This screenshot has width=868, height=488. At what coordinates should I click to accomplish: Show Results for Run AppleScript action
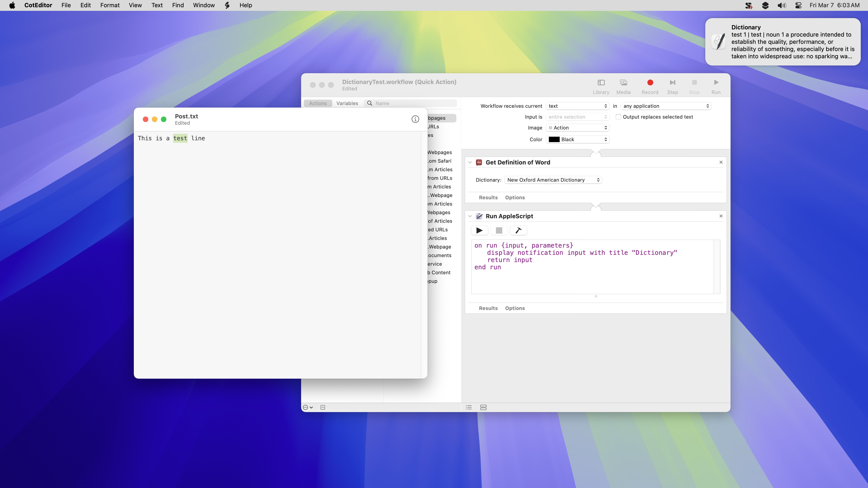pos(488,308)
